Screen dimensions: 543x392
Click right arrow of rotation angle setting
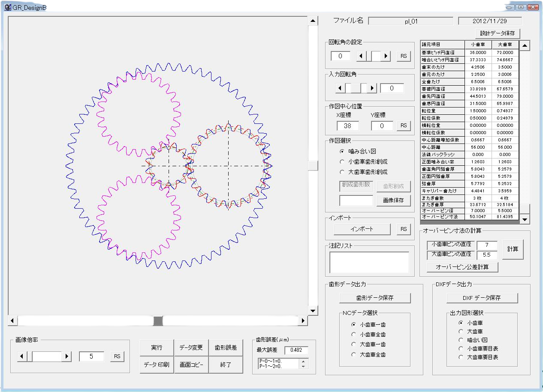[x=386, y=56]
